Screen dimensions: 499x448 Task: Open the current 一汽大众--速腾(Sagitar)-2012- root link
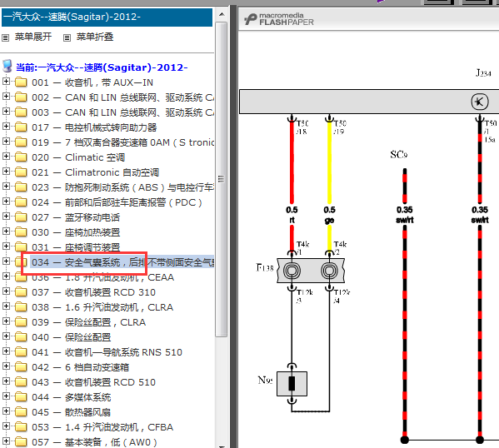click(x=102, y=67)
